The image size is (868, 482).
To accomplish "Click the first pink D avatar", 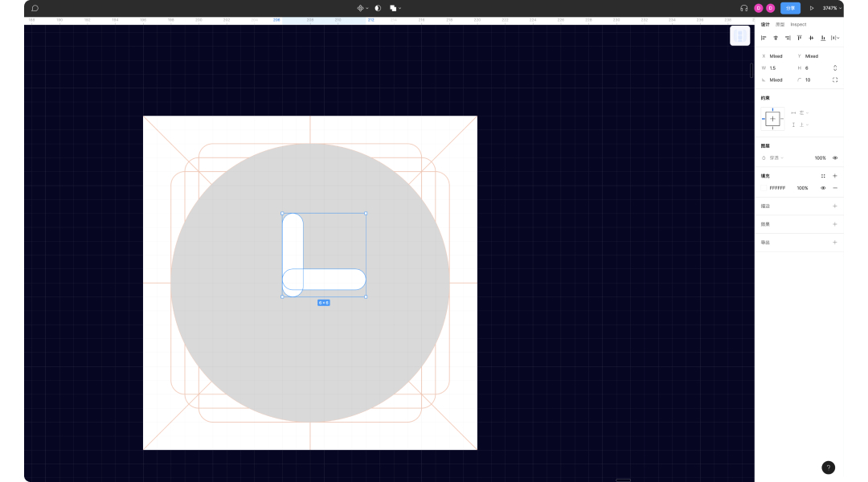I will [x=759, y=8].
